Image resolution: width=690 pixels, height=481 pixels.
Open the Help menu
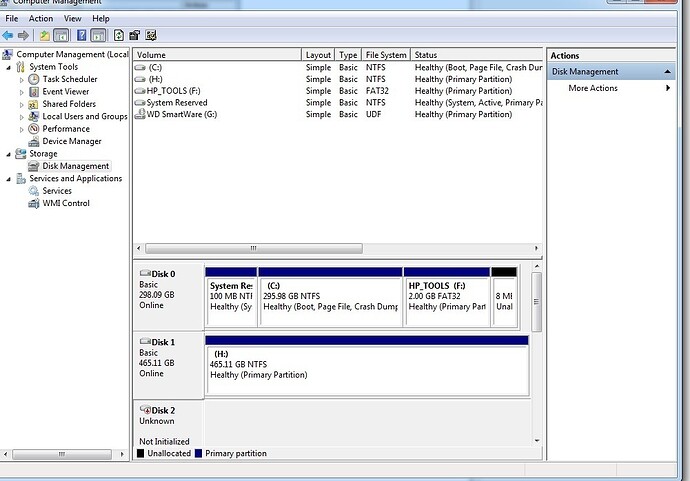[101, 18]
